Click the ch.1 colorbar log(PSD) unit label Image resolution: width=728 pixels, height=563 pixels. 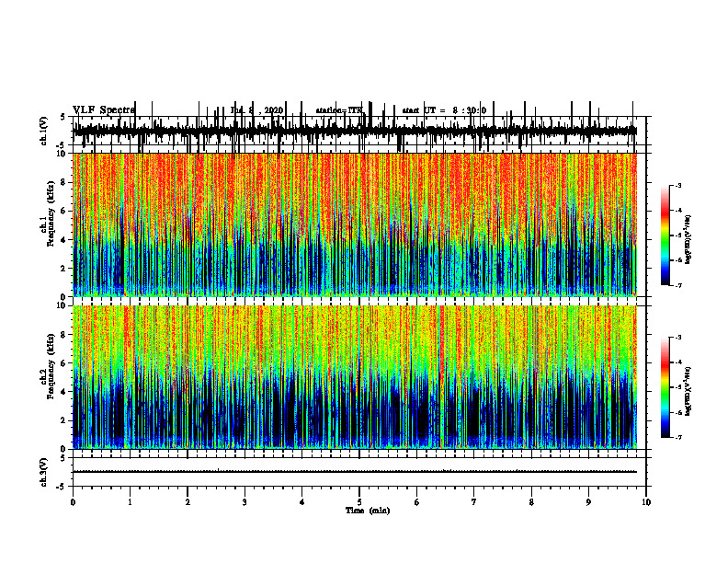(688, 240)
